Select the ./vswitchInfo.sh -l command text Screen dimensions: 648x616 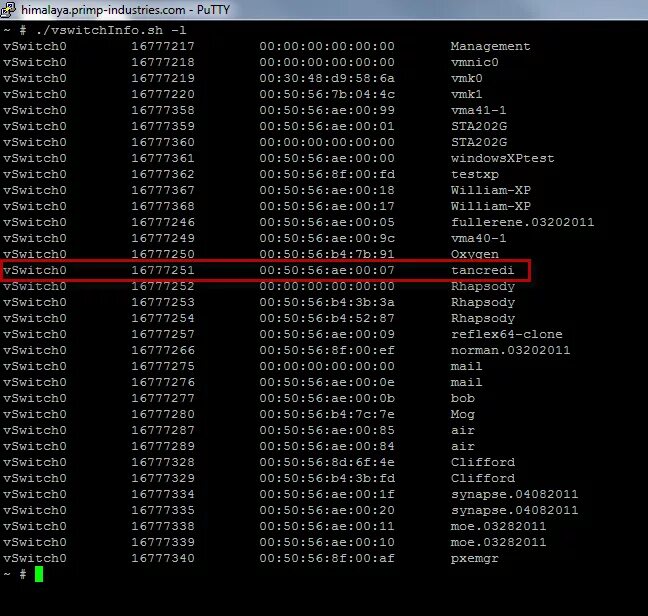(111, 30)
